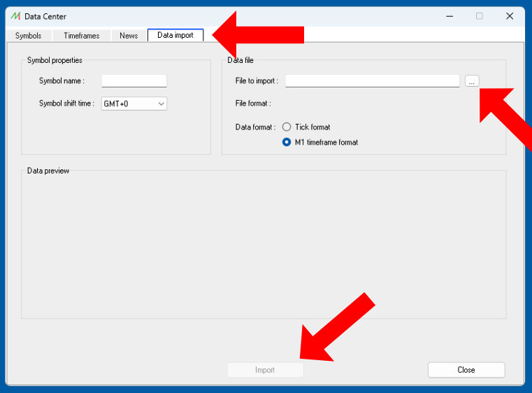Click the Symbol shift time label

(x=66, y=103)
